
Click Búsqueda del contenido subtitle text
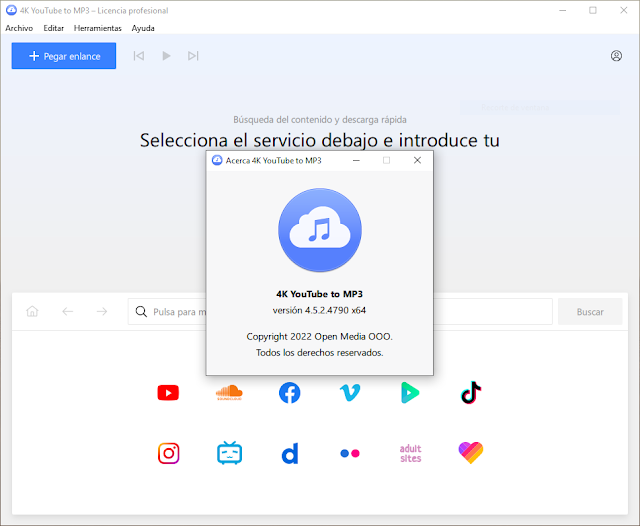(x=320, y=120)
